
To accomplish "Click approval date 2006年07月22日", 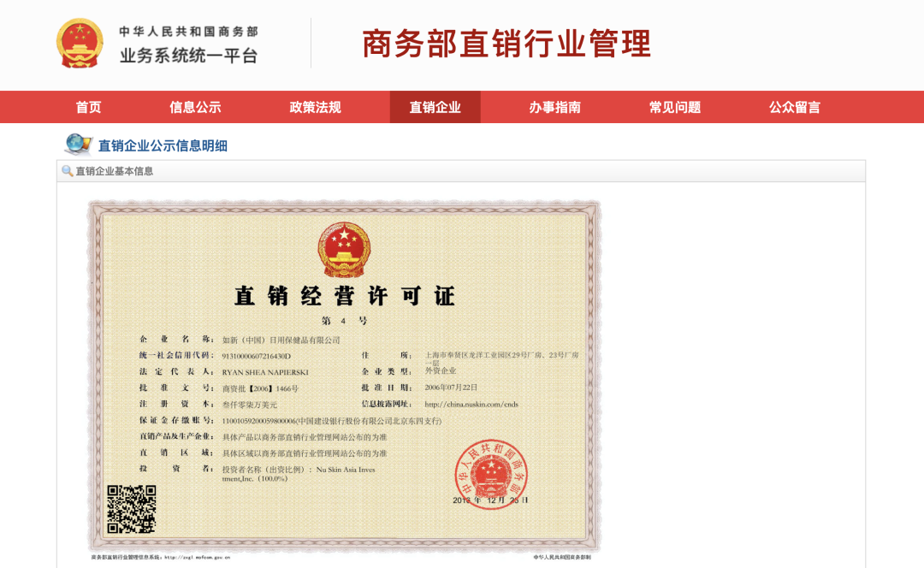I will coord(451,388).
